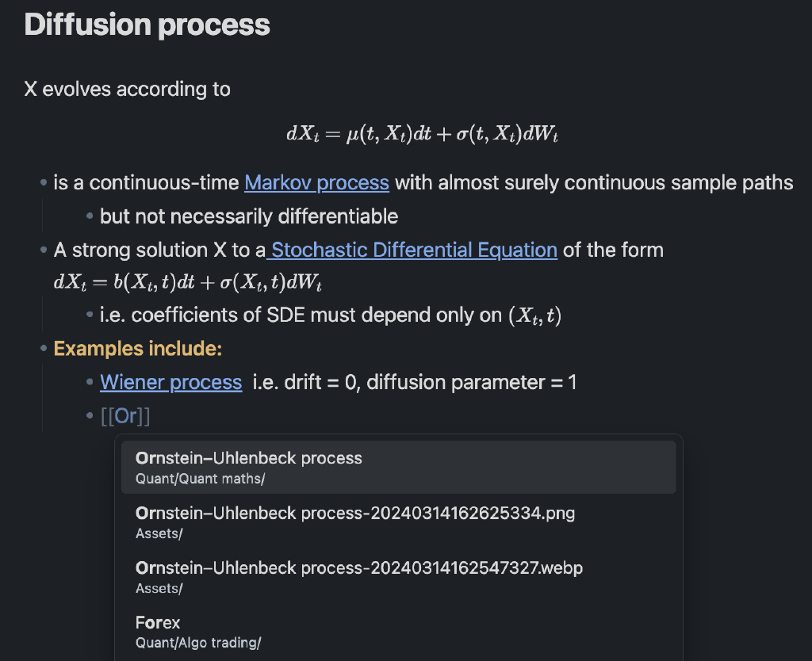
Task: Collapse the "Examples include:" bullet
Action: (x=44, y=350)
